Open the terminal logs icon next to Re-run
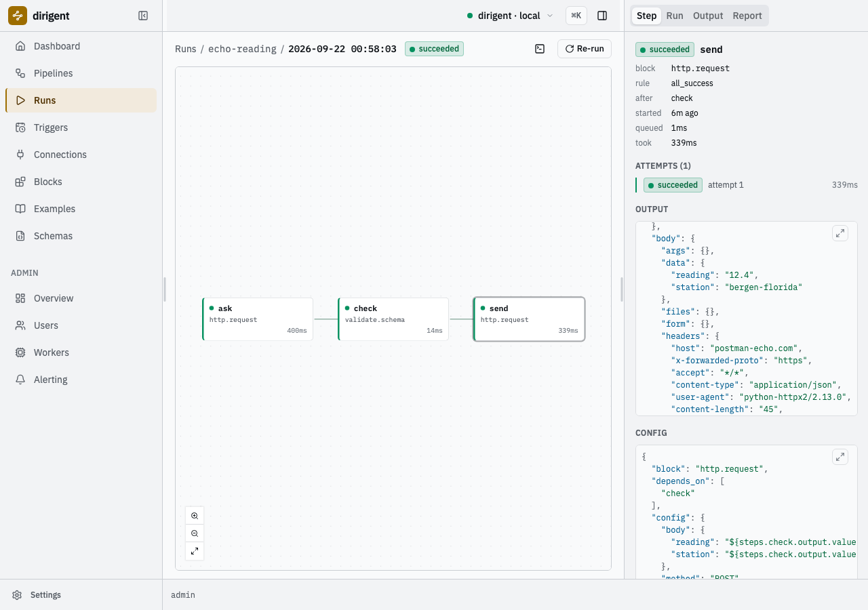Image resolution: width=868 pixels, height=610 pixels. point(540,49)
